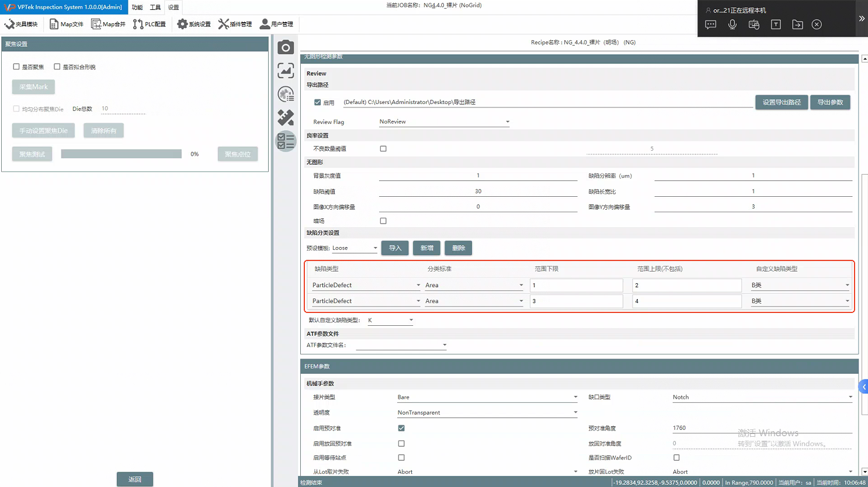Open 放片回Lot失败 Abort dropdown
This screenshot has height=487, width=868.
[763, 471]
